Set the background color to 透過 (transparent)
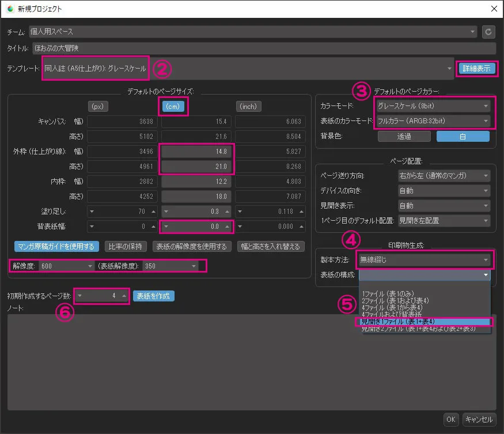This screenshot has width=504, height=434. pyautogui.click(x=404, y=137)
